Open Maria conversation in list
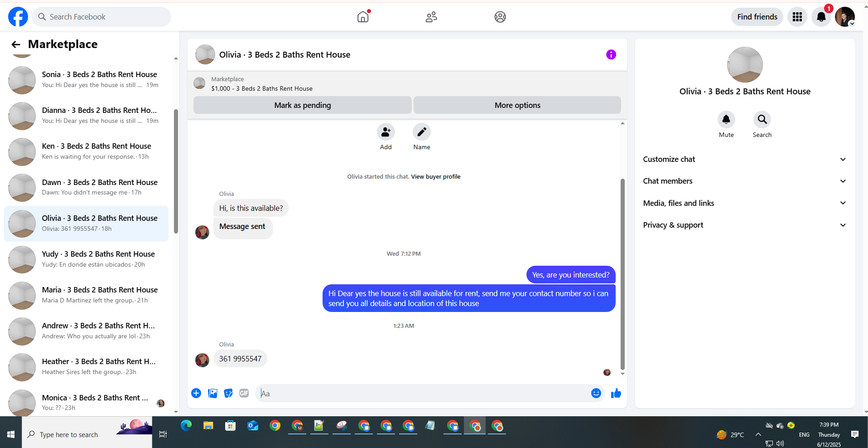The image size is (868, 448). (86, 295)
